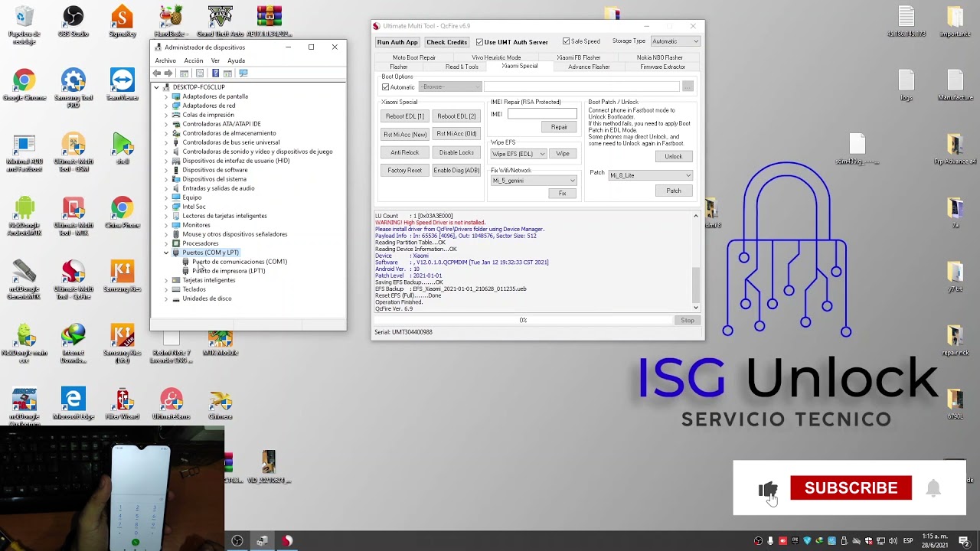Open the Wipe EFS (EDL) dropdown
Viewport: 980px width, 551px height.
coord(518,154)
